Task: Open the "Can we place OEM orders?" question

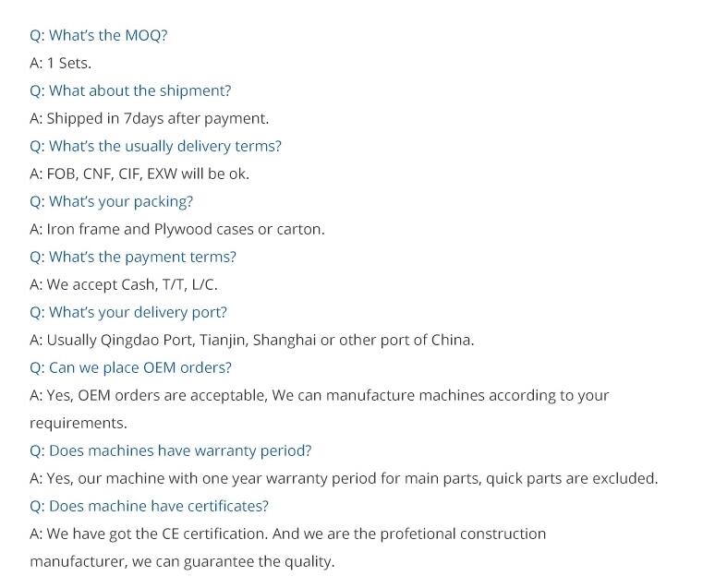Action: (130, 367)
